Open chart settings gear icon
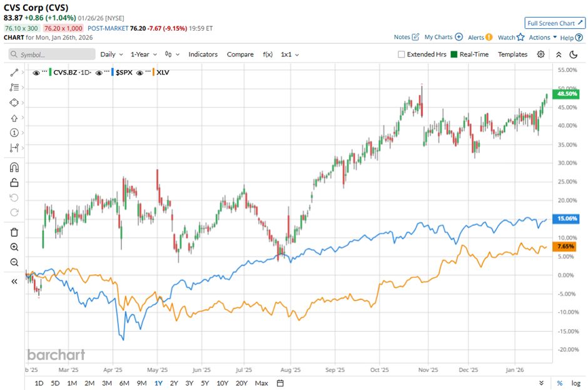 (541, 54)
